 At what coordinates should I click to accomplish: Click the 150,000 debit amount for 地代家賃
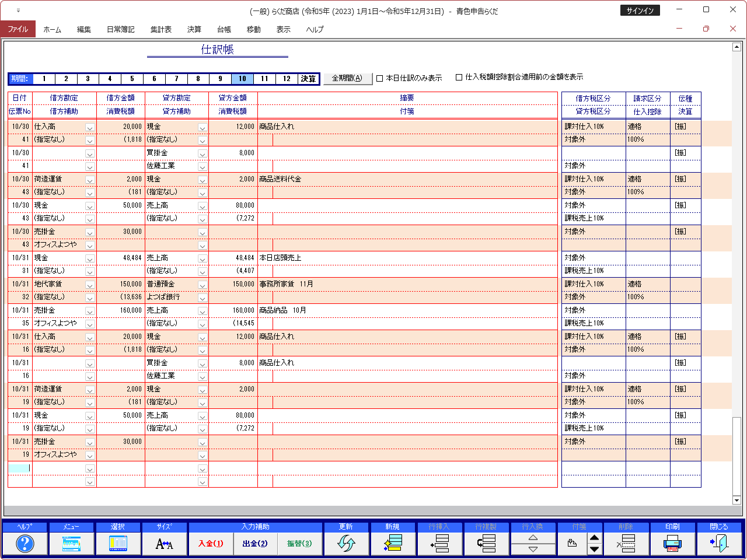pos(120,284)
